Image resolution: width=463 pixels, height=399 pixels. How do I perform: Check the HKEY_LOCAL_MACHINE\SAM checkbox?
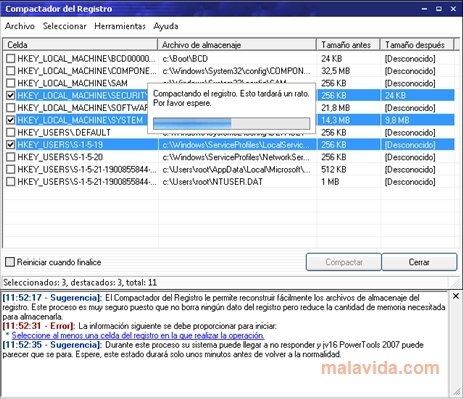click(x=11, y=83)
